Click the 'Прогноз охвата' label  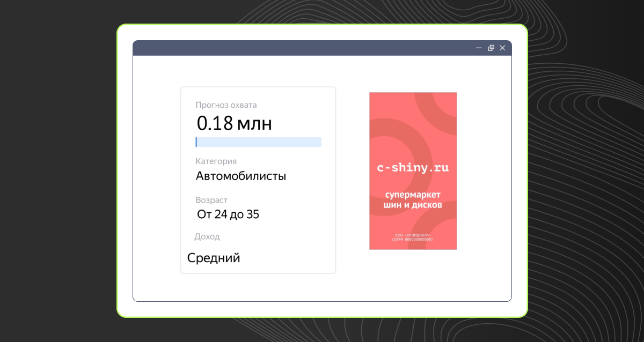tap(226, 105)
